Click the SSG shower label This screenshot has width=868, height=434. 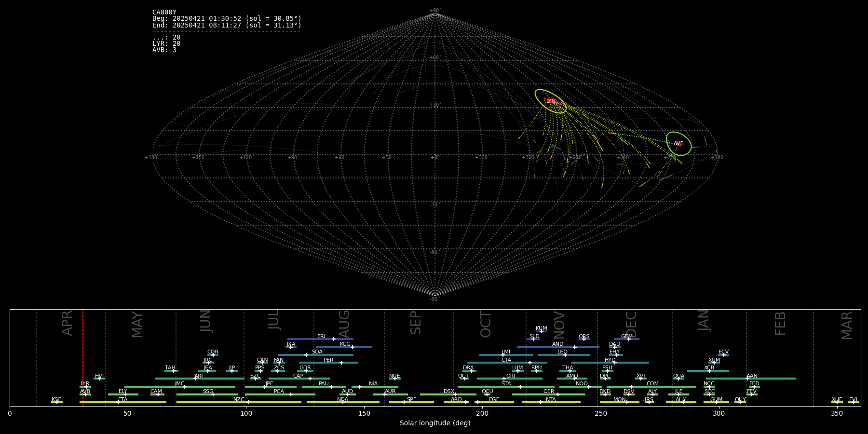pos(208,392)
